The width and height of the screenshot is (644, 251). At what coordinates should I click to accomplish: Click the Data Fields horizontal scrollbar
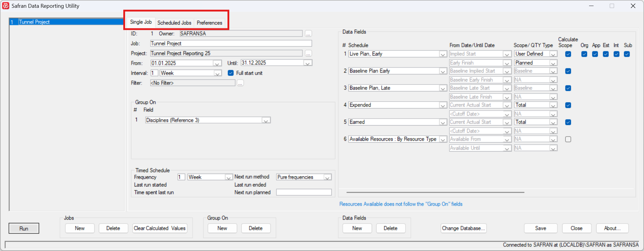pyautogui.click(x=435, y=192)
